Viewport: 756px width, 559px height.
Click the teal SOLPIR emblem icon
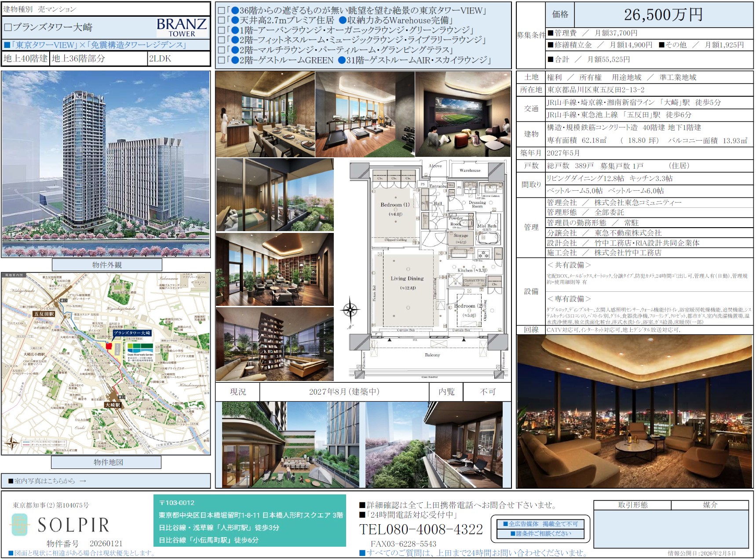click(x=19, y=525)
